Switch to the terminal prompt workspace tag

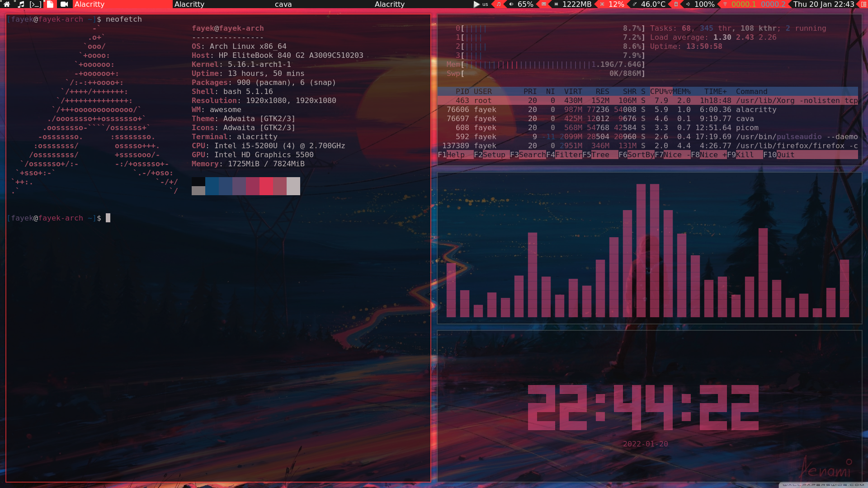[36, 4]
